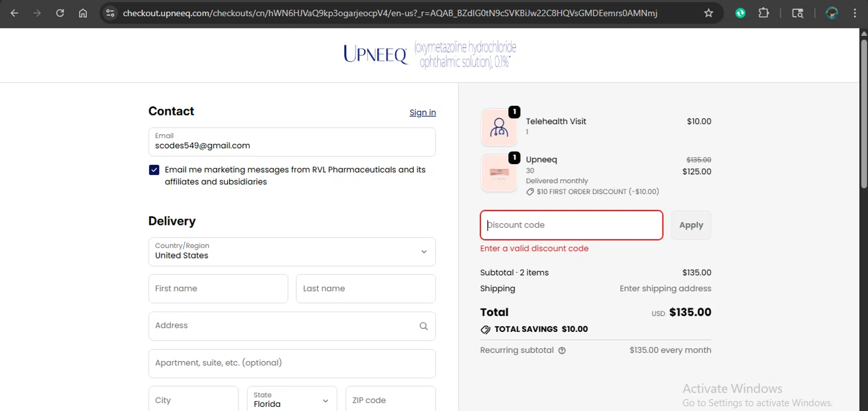
Task: Open the Extensions puzzle menu
Action: pyautogui.click(x=763, y=13)
